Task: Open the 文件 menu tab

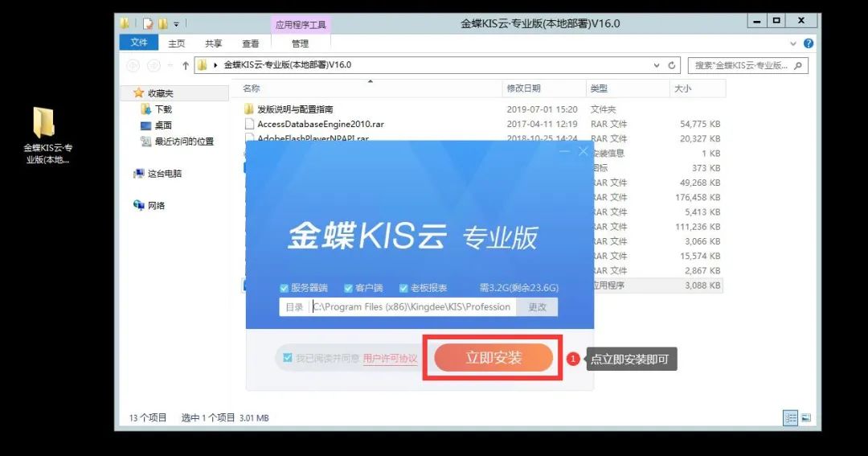Action: pyautogui.click(x=139, y=43)
